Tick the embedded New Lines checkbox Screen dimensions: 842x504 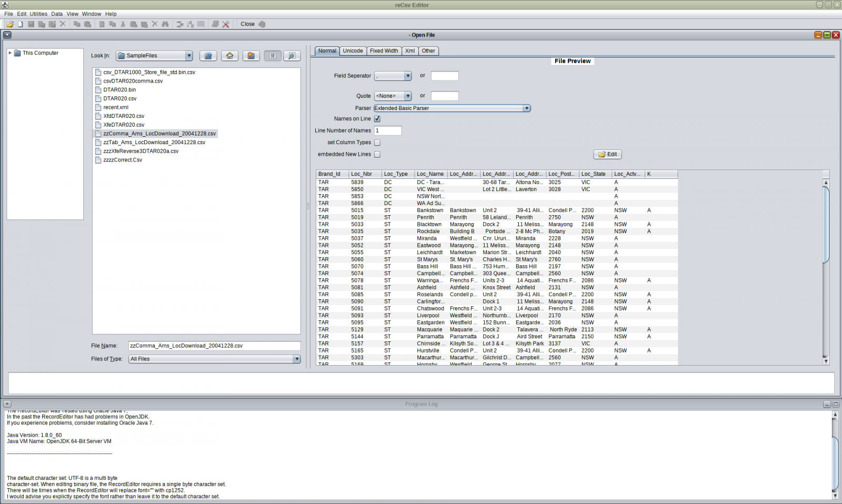pos(377,155)
